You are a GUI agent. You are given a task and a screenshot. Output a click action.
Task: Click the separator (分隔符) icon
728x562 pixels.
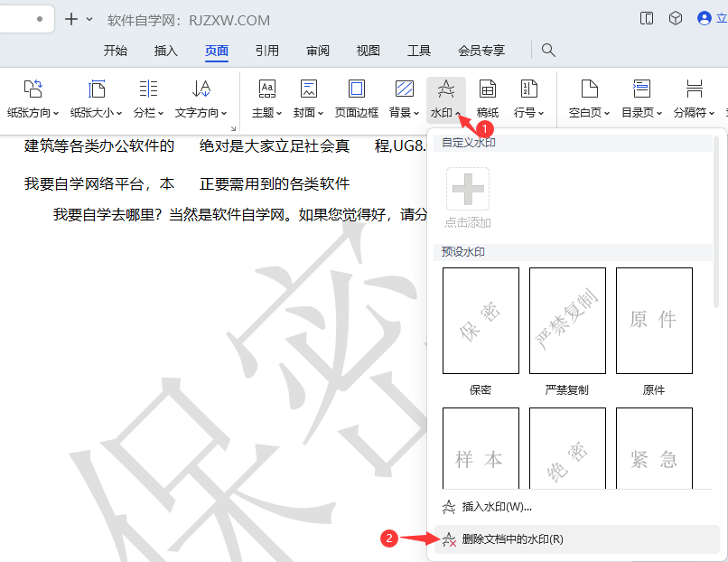coord(695,89)
